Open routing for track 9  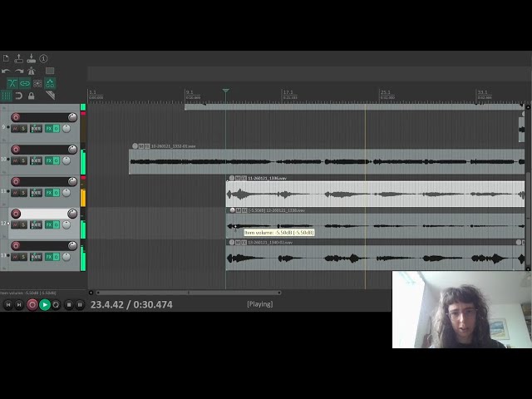coord(36,129)
